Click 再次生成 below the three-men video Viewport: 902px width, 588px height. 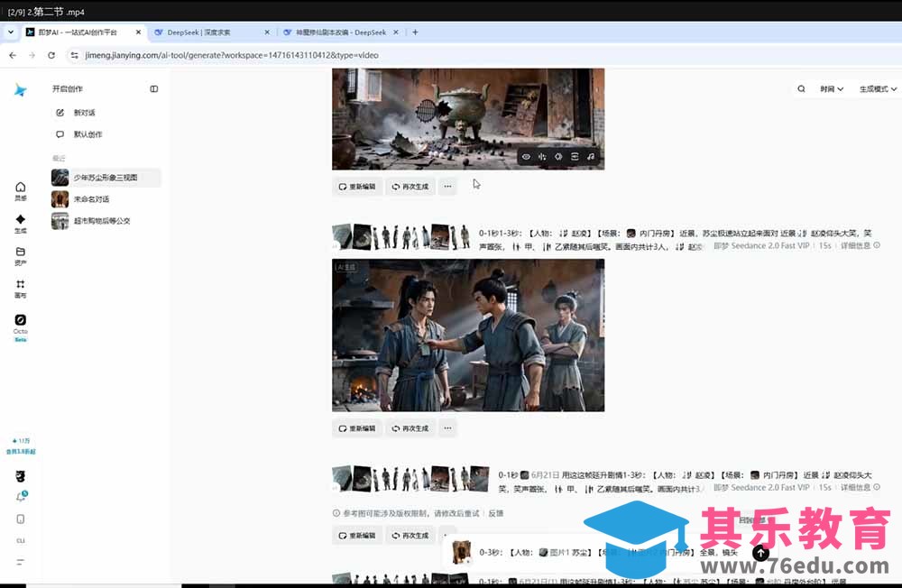click(x=410, y=428)
